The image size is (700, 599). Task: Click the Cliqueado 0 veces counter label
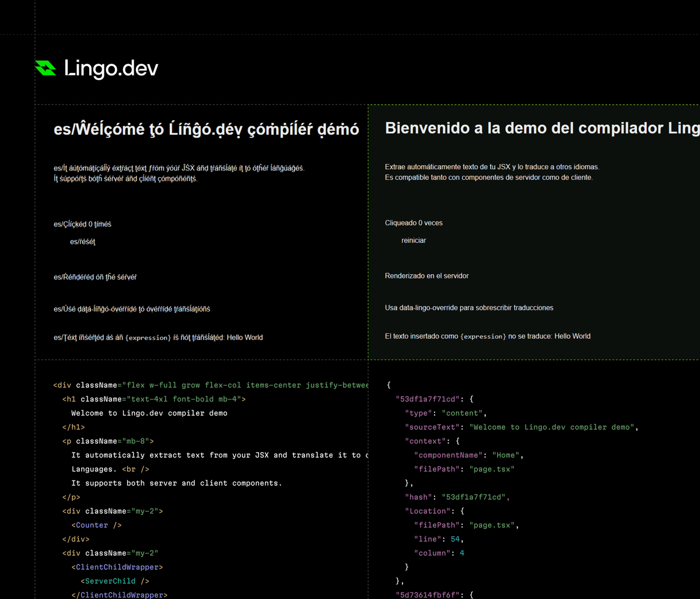pos(414,223)
